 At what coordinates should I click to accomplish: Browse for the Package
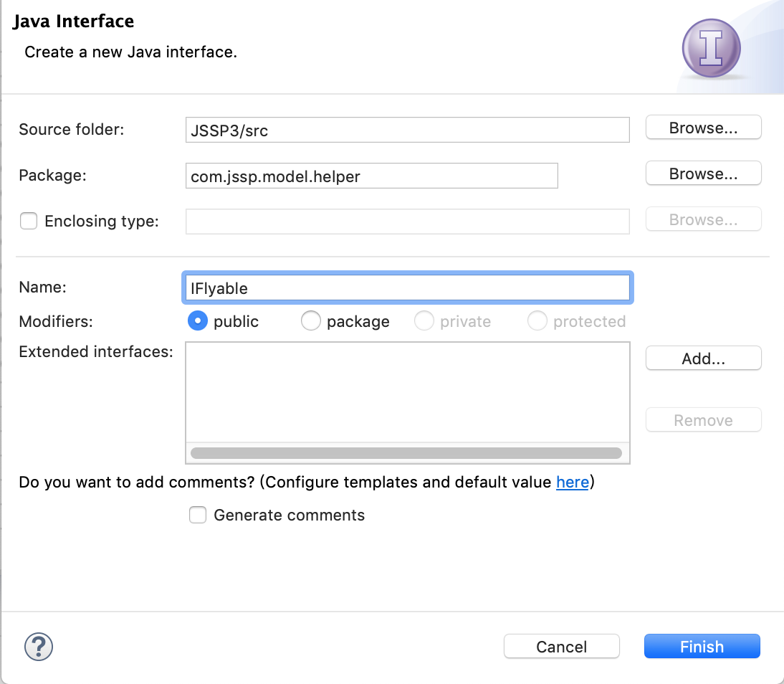click(x=704, y=174)
